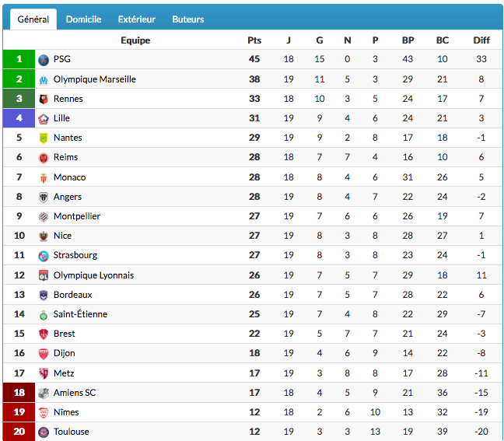Select the Général tab
The image size is (504, 441).
pyautogui.click(x=33, y=19)
